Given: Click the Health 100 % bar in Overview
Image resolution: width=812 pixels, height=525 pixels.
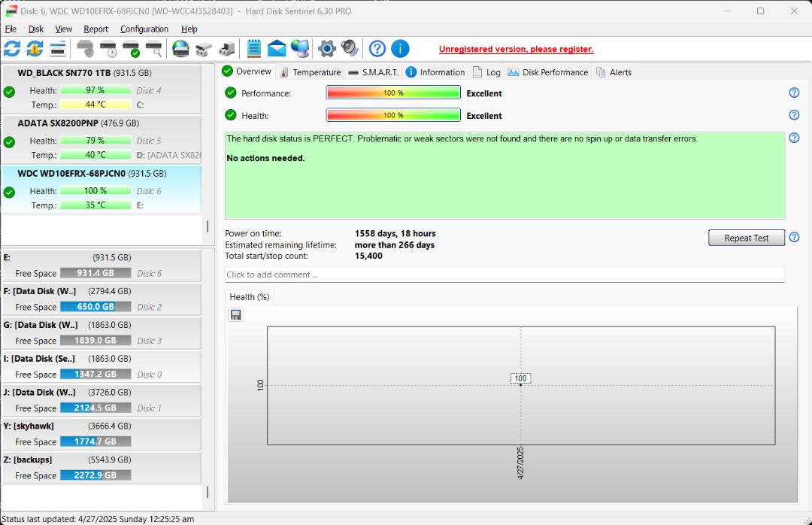Looking at the screenshot, I should pos(393,115).
